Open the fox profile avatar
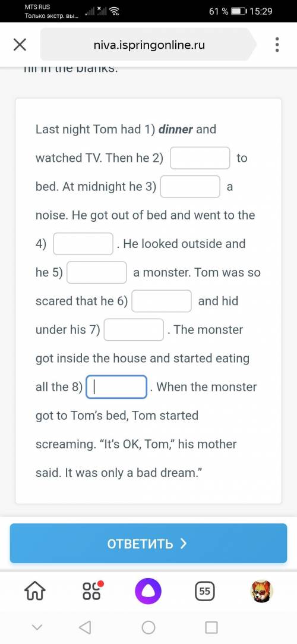 tap(262, 592)
